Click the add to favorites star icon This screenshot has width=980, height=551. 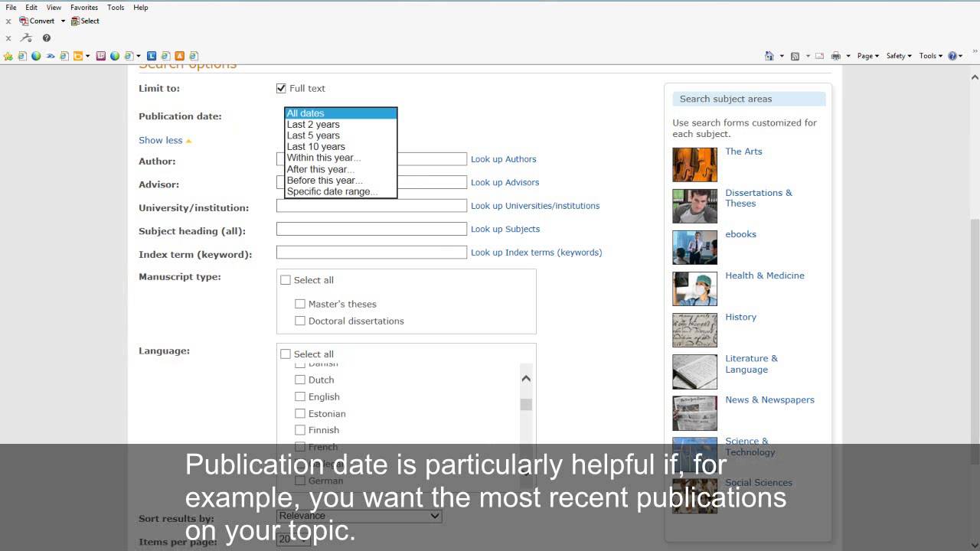pyautogui.click(x=8, y=56)
